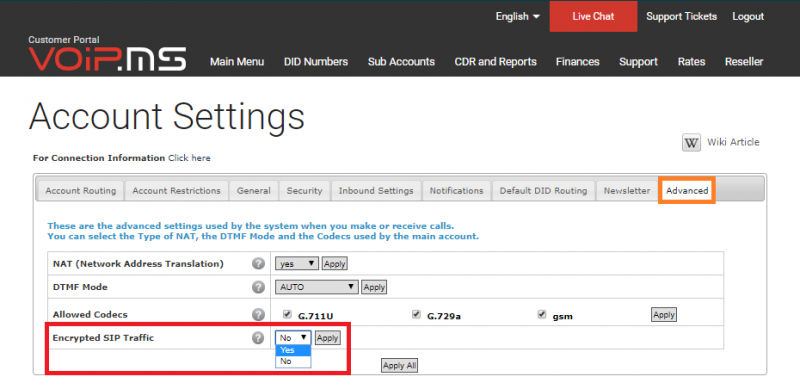Screen dimensions: 800x389
Task: Open the General tab
Action: point(254,191)
